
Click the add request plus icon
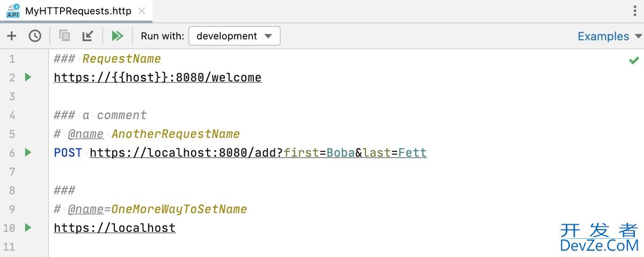(12, 36)
